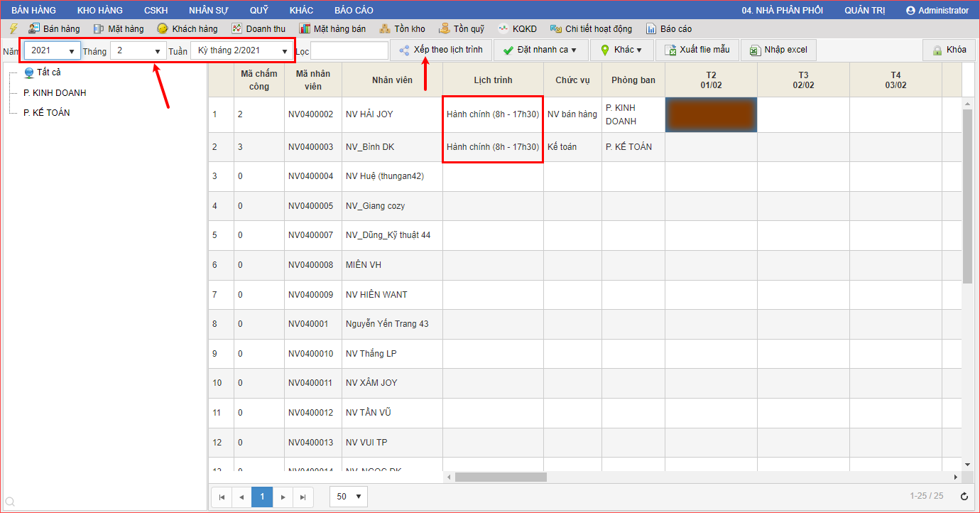Viewport: 980px width, 513px height.
Task: Click Xếp theo lịch trình button
Action: (x=440, y=50)
